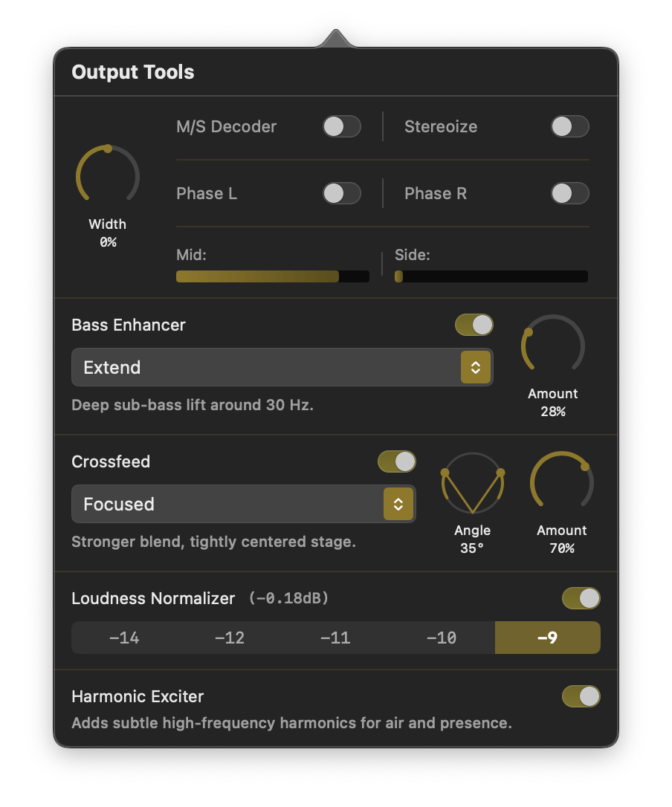Disable the Loudness Normalizer

click(581, 598)
